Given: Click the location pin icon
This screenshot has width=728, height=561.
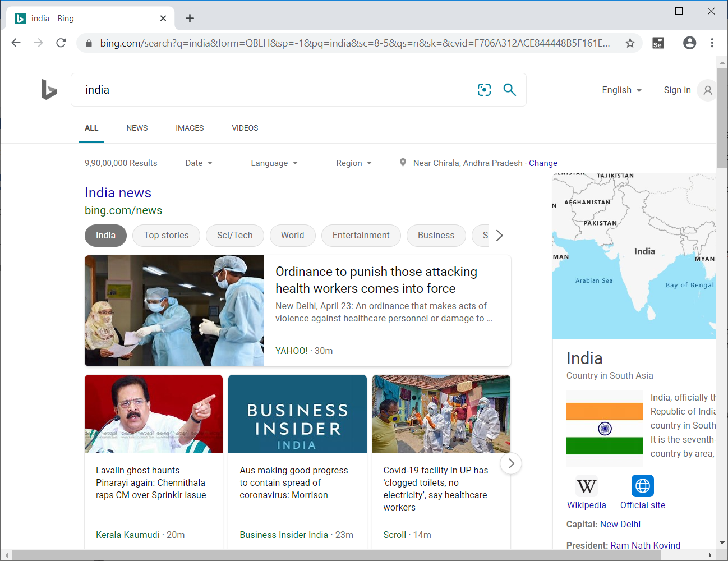Looking at the screenshot, I should click(403, 163).
